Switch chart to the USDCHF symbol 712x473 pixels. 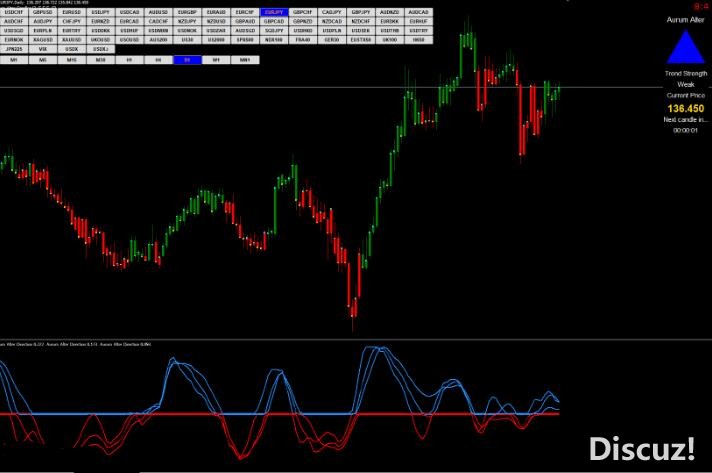click(14, 12)
